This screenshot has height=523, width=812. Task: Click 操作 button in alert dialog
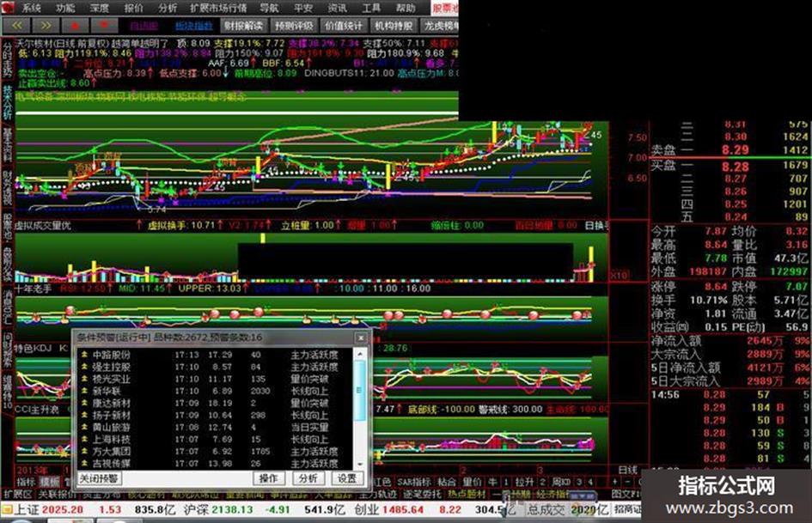coord(268,478)
